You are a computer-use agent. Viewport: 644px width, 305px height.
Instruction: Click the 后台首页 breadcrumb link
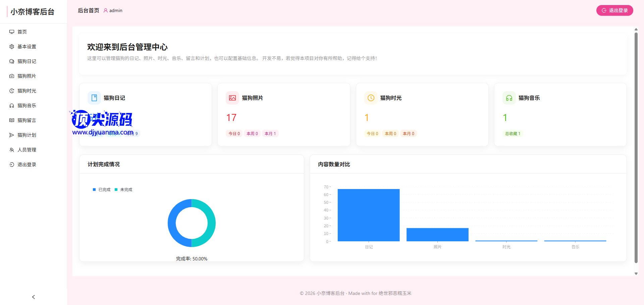[89, 11]
